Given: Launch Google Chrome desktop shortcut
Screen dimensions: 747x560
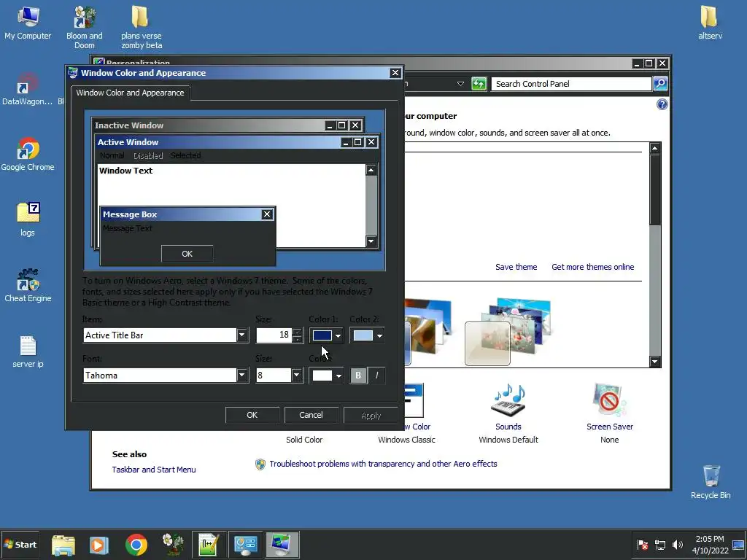Looking at the screenshot, I should [x=28, y=155].
